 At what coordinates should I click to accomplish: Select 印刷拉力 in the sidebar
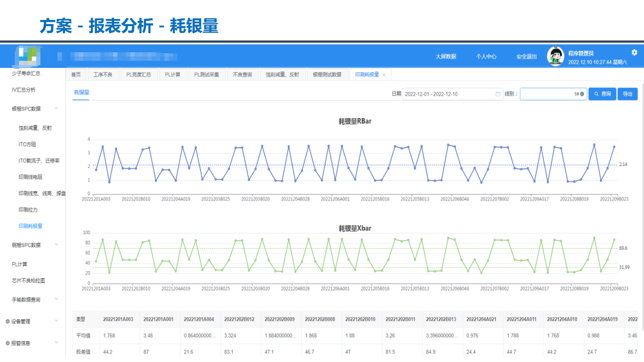[28, 210]
